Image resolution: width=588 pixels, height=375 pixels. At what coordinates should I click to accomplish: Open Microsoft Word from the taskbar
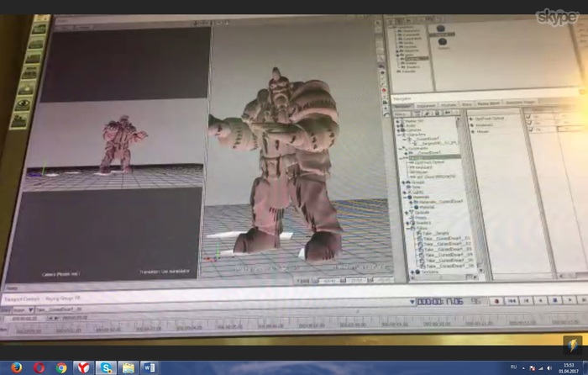click(x=150, y=368)
